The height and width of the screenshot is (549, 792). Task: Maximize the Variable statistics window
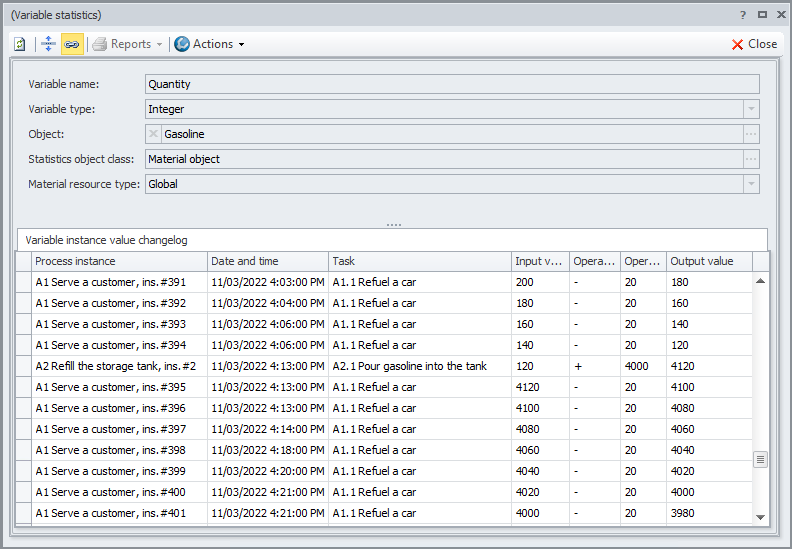(762, 15)
